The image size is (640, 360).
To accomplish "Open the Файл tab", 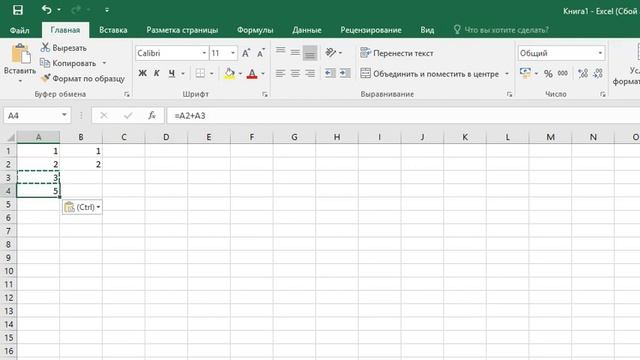I will [19, 30].
